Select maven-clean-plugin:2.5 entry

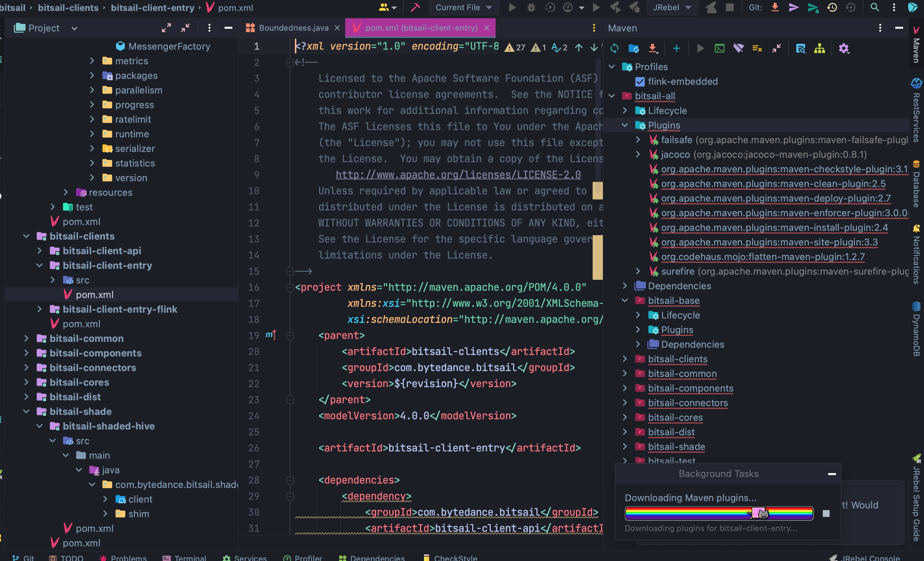pyautogui.click(x=773, y=184)
